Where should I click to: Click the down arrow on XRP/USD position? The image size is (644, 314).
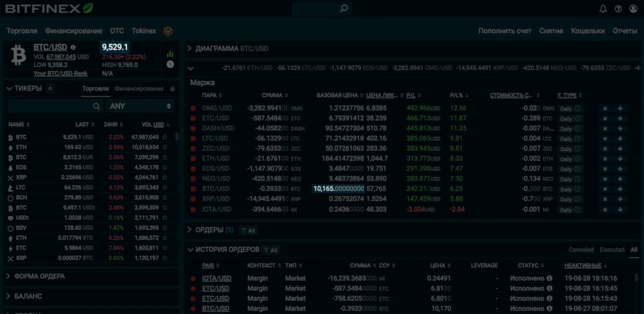click(x=620, y=199)
